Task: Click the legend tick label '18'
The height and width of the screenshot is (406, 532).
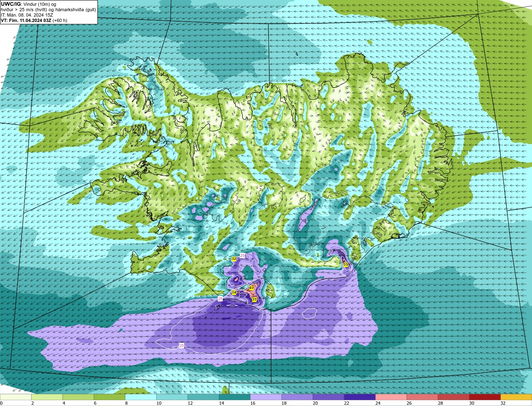Action: [284, 403]
